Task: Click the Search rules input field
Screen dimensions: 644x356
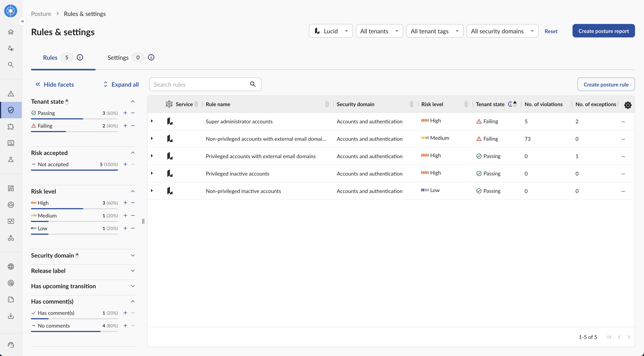Action: (200, 85)
